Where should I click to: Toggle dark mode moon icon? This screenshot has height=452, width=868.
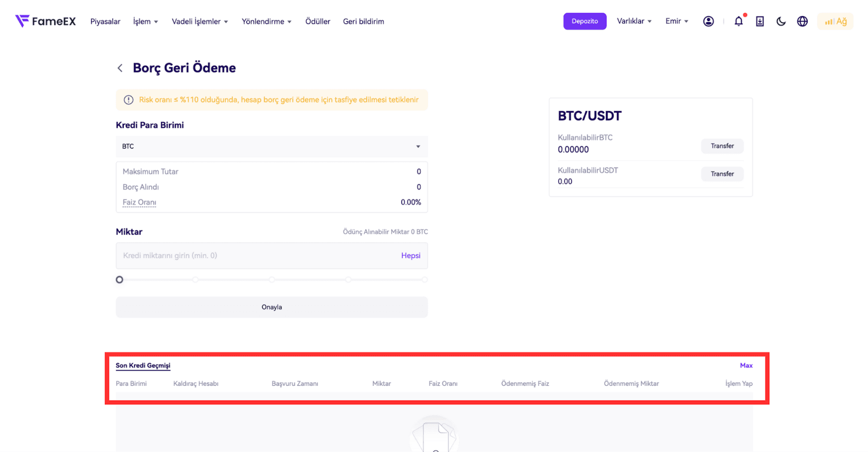coord(781,21)
